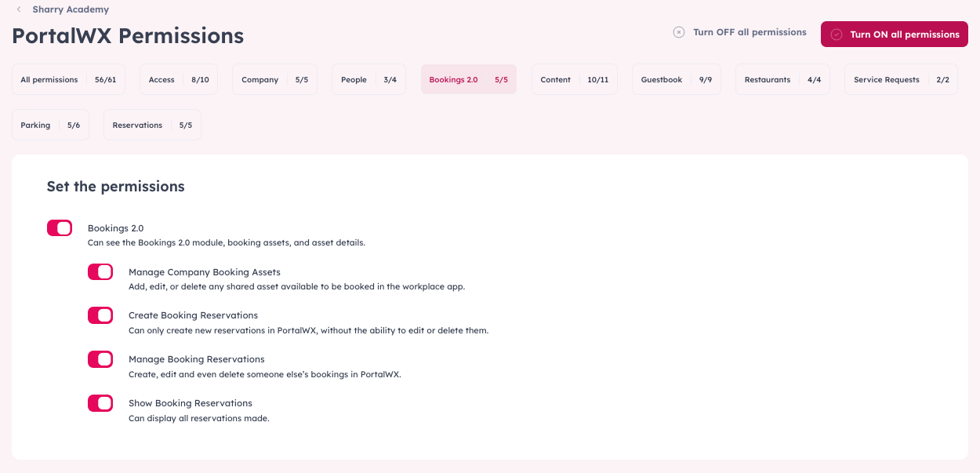Turn OFF all permissions
The image size is (980, 473).
click(x=739, y=32)
